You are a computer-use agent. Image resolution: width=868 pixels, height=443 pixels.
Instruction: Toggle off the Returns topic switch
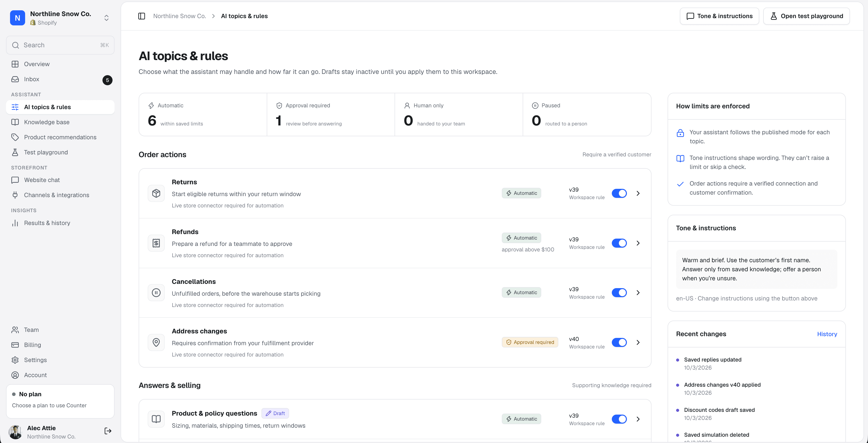click(x=619, y=193)
